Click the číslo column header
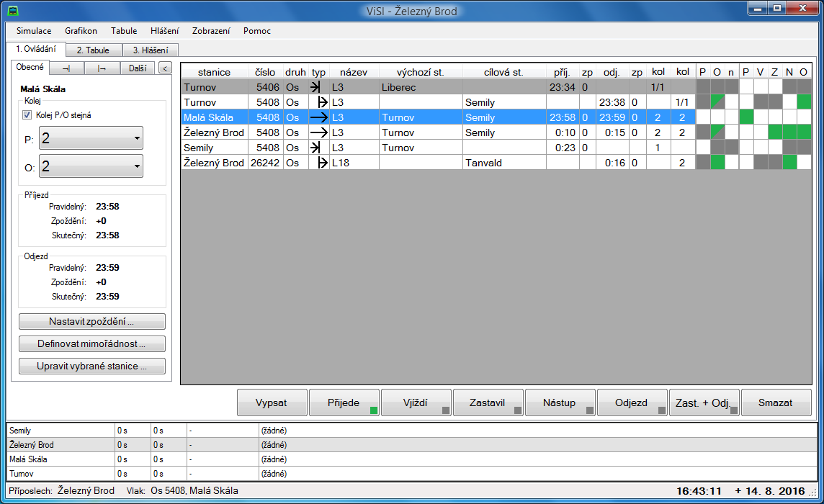Screen dimensions: 824x504 click(265, 72)
